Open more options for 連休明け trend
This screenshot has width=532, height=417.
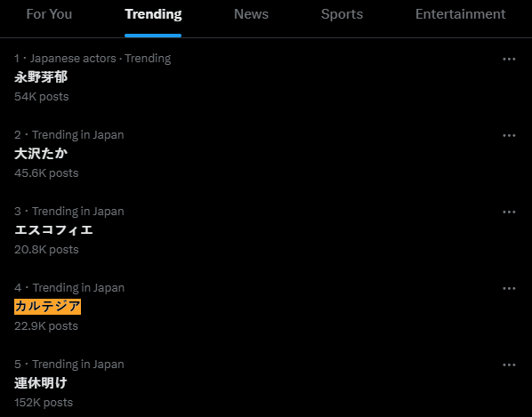click(509, 365)
